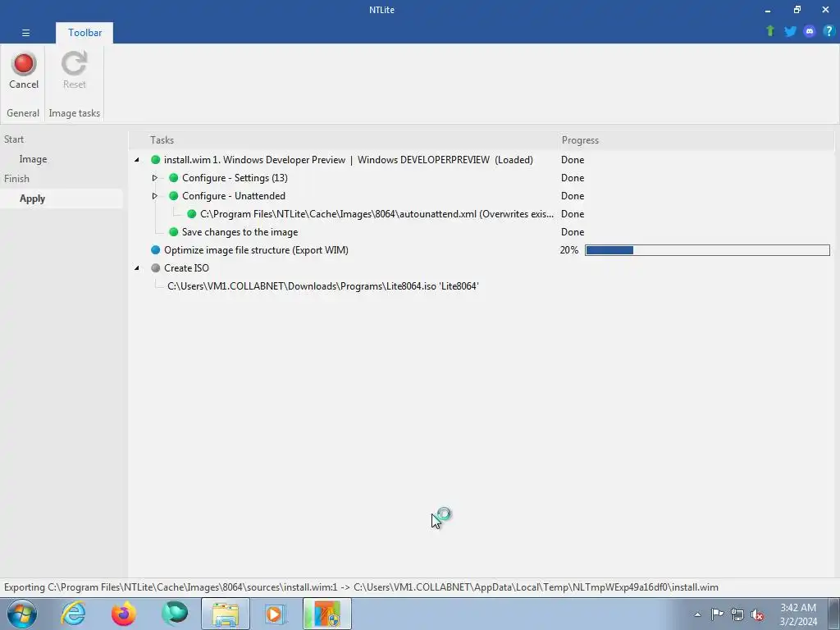
Task: Collapse the Create ISO node
Action: (137, 268)
